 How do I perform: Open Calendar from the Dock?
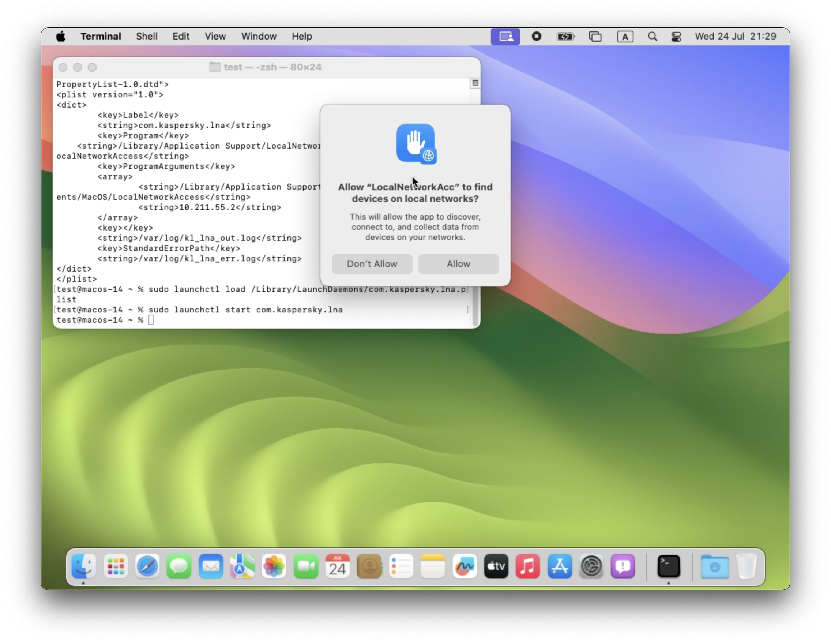[338, 566]
